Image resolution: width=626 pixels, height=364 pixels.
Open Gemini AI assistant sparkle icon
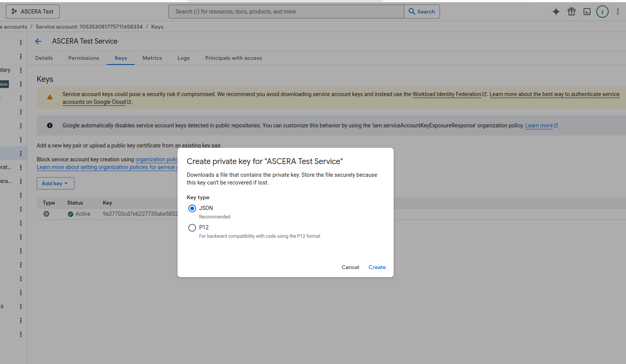point(556,12)
